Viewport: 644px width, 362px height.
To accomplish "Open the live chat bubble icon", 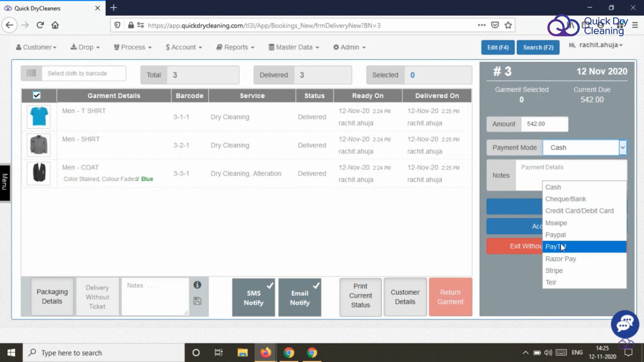I will 625,324.
